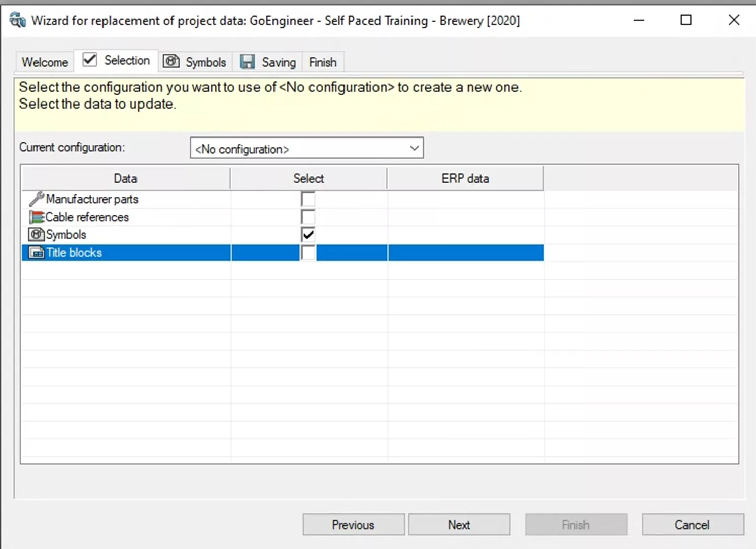756x549 pixels.
Task: Tick the Cable references checkbox
Action: (308, 217)
